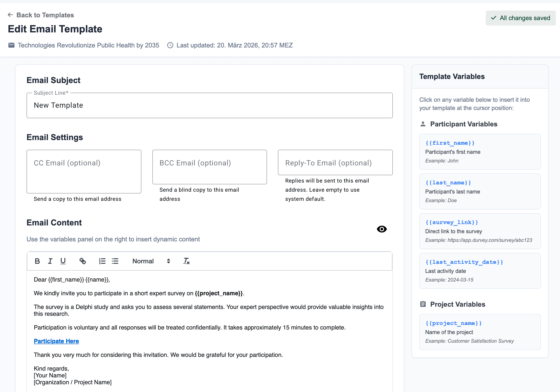
Task: Click the 'Delphi study' paragraph in editor
Action: click(209, 310)
